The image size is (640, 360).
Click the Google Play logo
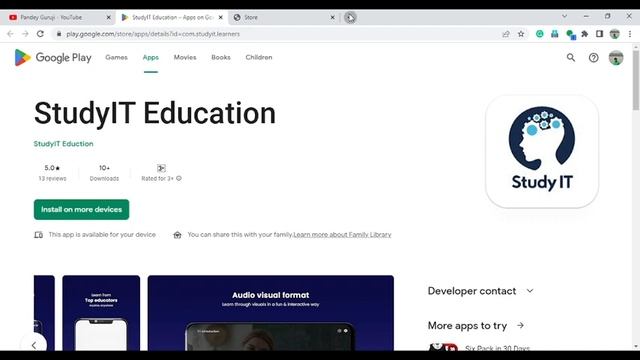click(x=53, y=58)
